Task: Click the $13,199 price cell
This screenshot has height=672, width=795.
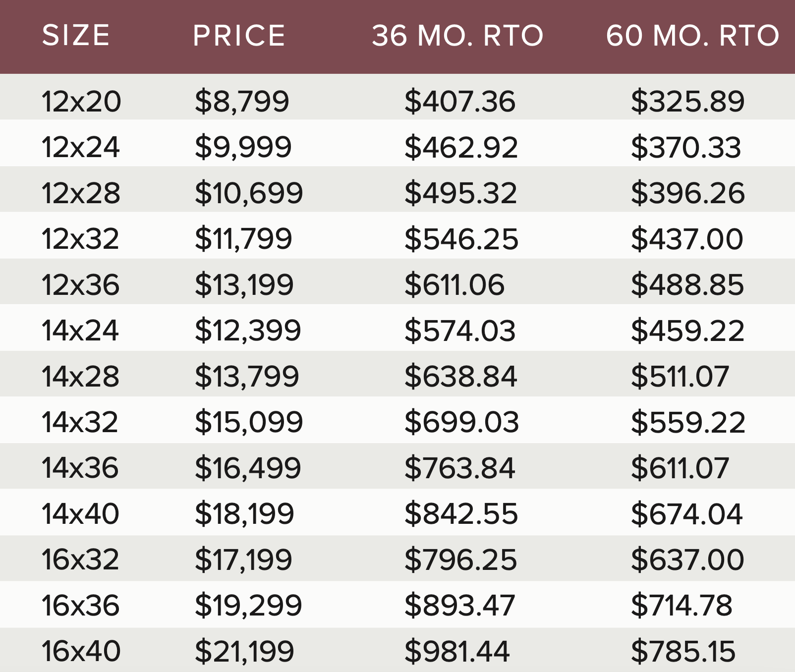Action: point(244,284)
